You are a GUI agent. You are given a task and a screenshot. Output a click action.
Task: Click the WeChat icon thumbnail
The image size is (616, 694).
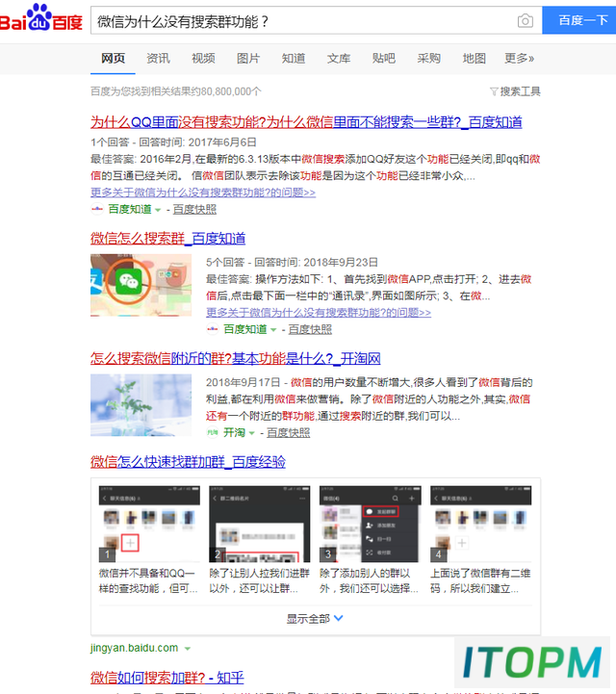pos(141,285)
